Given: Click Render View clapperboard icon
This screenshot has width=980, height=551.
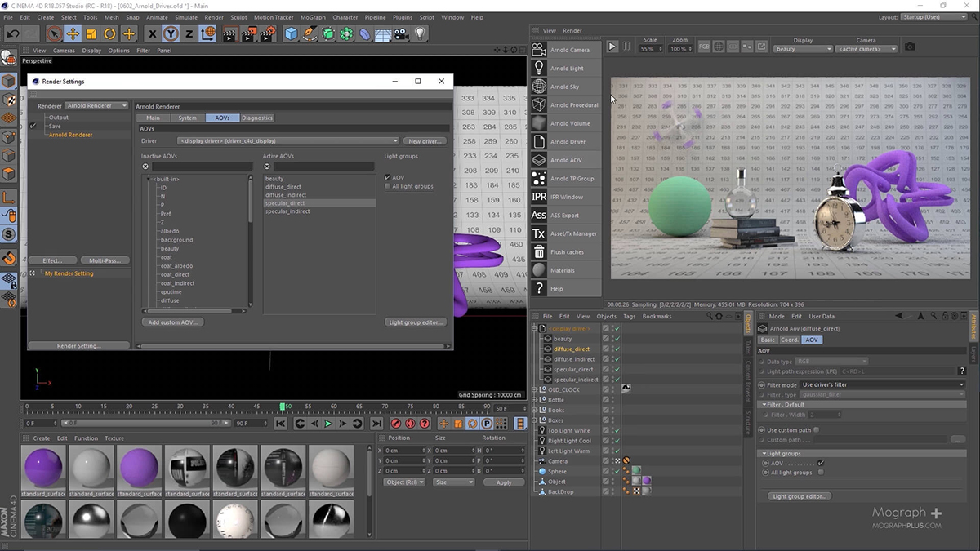Looking at the screenshot, I should 230,33.
